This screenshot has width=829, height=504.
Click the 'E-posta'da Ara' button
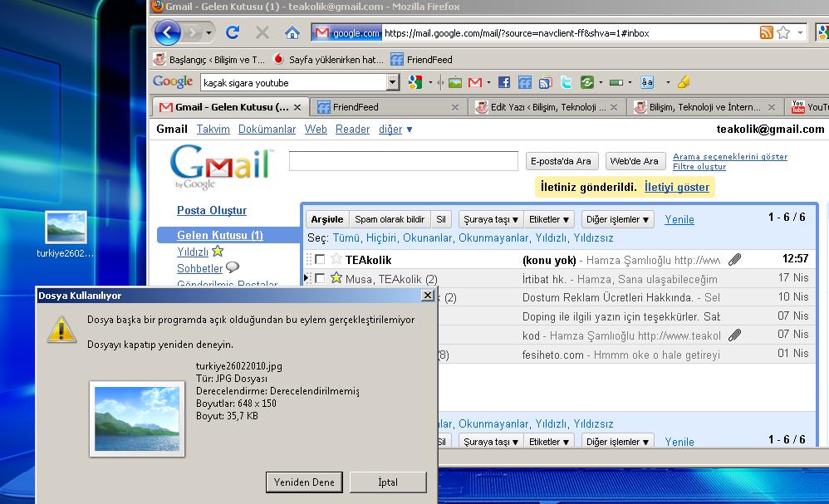point(562,161)
